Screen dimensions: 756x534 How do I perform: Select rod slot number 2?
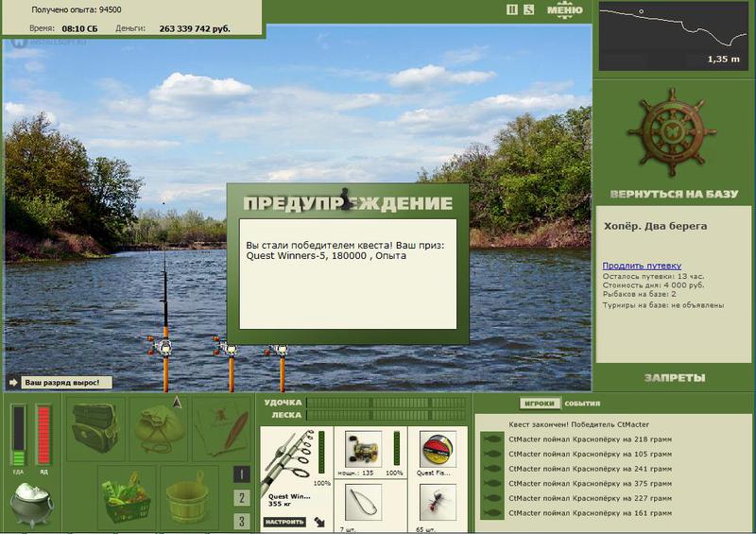(x=242, y=497)
